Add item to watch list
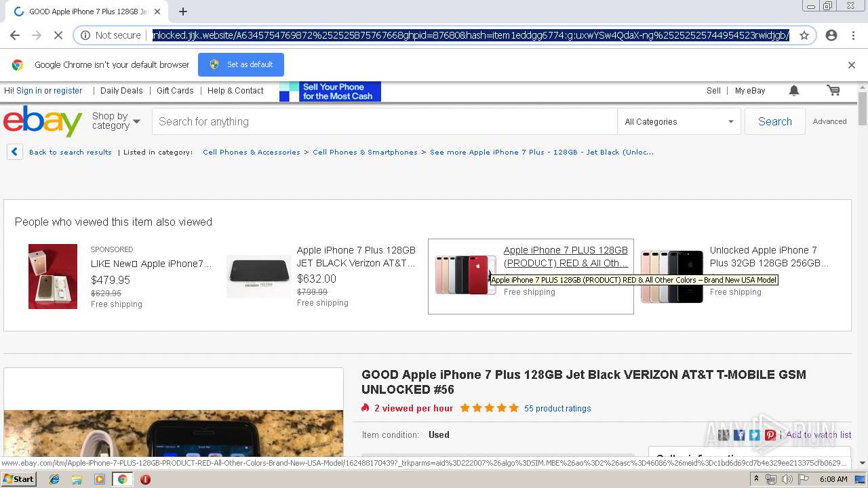The height and width of the screenshot is (488, 868). [x=818, y=435]
